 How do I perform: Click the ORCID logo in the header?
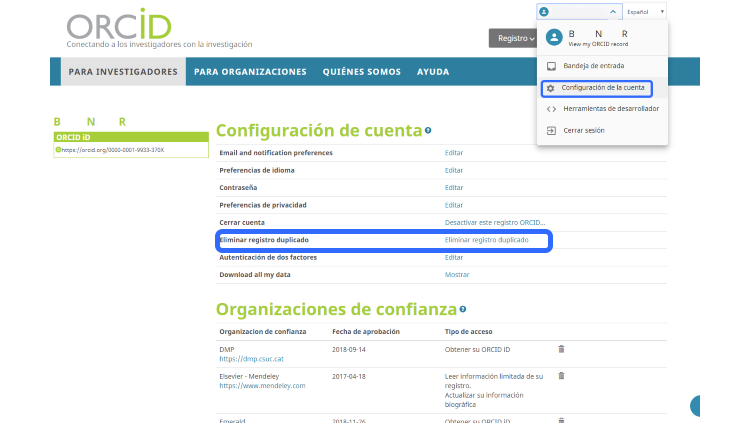tap(118, 24)
